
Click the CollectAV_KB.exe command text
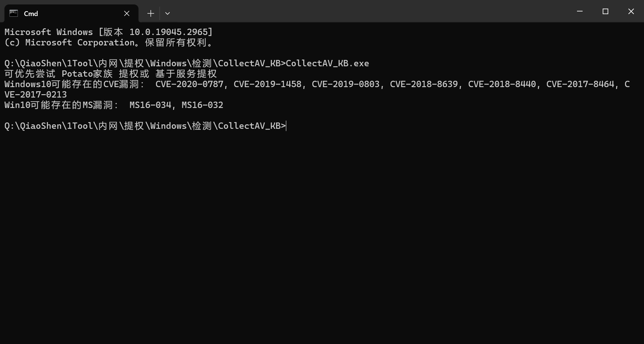click(327, 64)
